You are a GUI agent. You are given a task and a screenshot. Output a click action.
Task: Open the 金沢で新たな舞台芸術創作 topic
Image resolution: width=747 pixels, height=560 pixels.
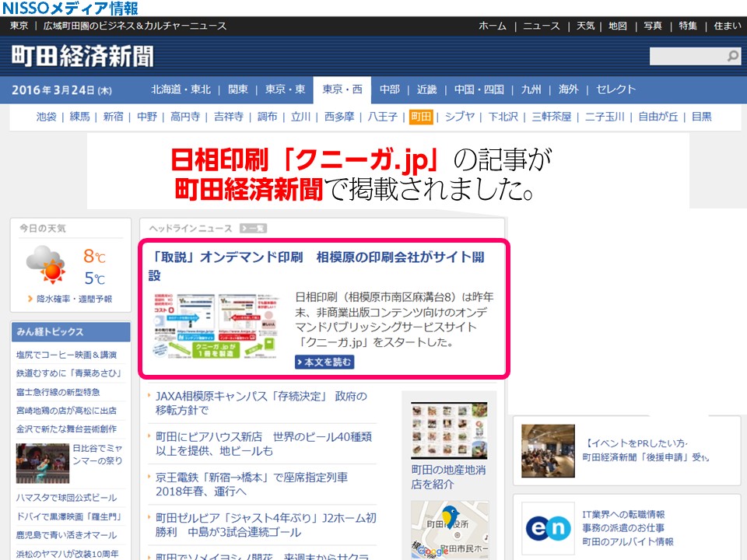[66, 429]
